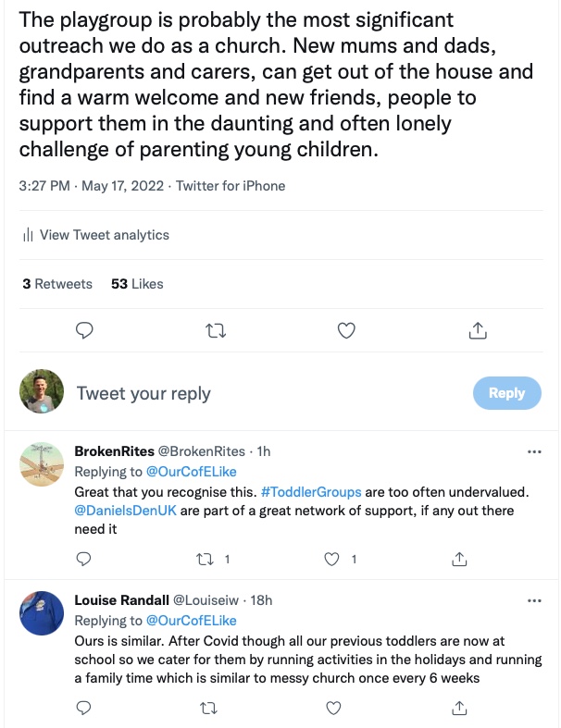Retweet the main playgroup tweet

(214, 329)
